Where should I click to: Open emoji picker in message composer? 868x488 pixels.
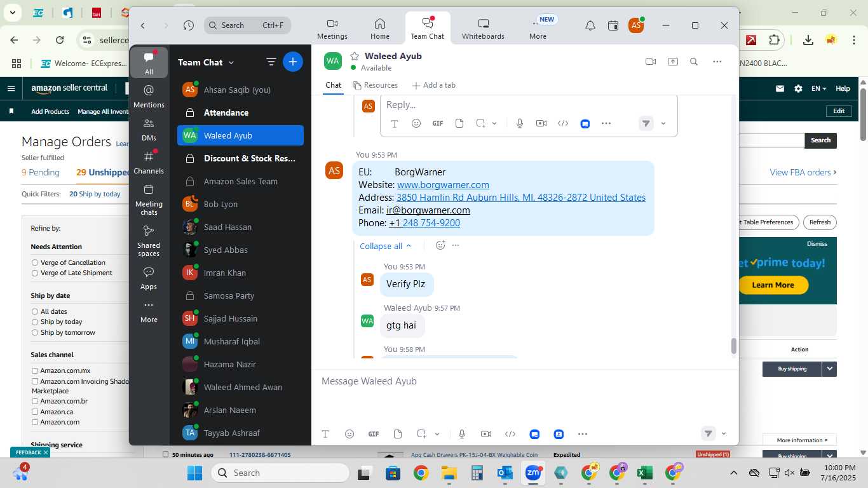click(349, 434)
